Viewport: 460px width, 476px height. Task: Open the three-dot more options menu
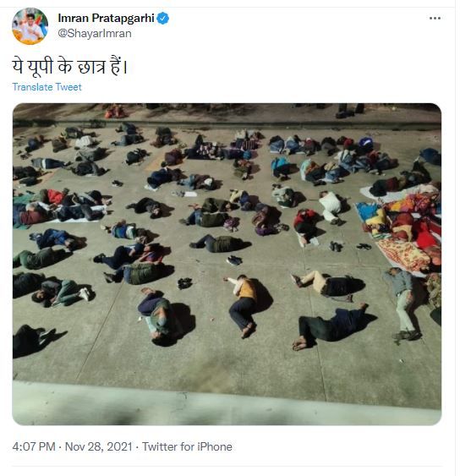[x=435, y=19]
